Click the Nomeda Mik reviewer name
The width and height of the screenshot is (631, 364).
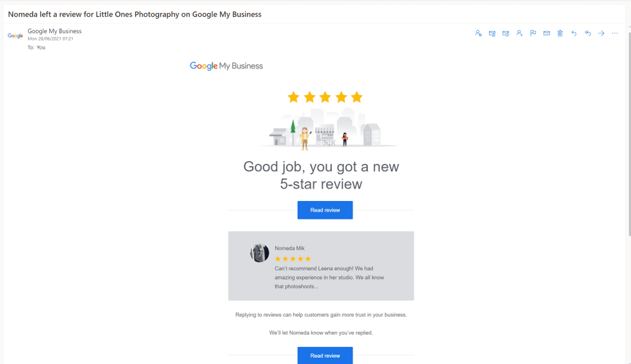click(x=290, y=248)
